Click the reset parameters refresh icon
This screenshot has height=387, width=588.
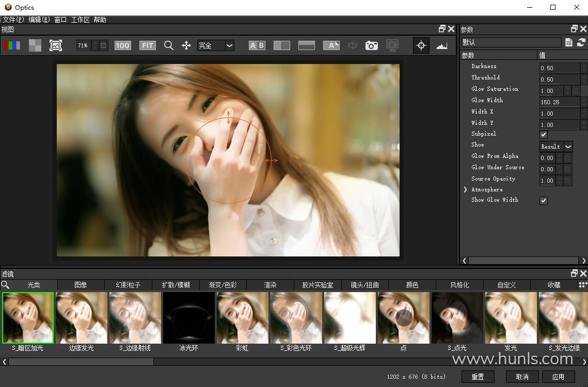[x=581, y=42]
